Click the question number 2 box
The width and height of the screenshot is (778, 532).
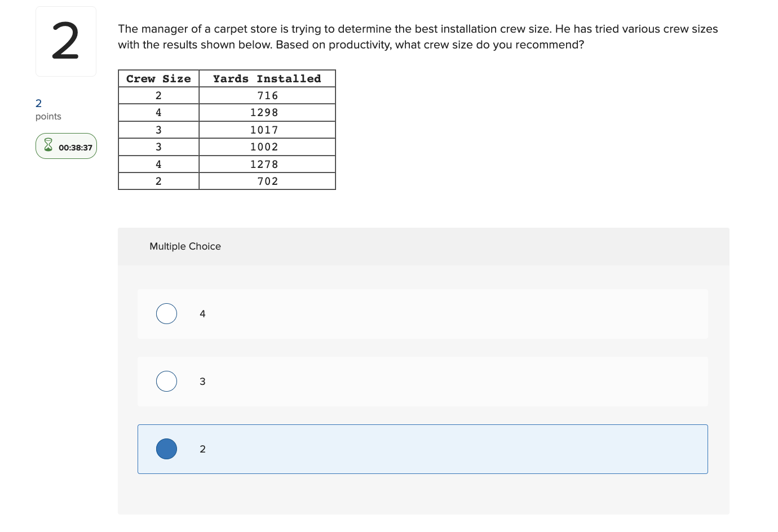65,41
